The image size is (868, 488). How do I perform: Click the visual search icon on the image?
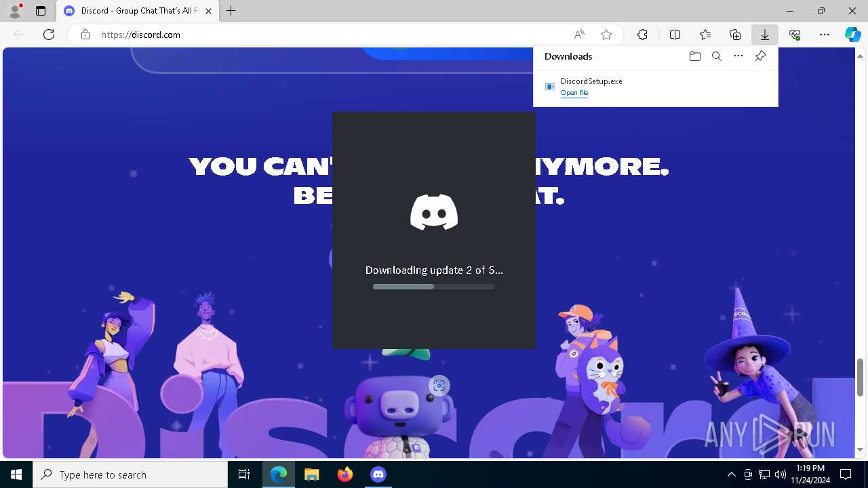(x=439, y=386)
